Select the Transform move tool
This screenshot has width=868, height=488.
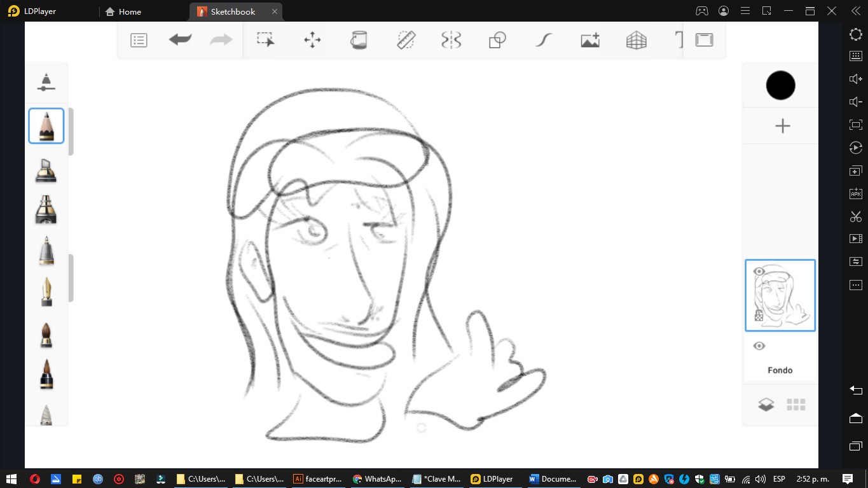click(312, 40)
